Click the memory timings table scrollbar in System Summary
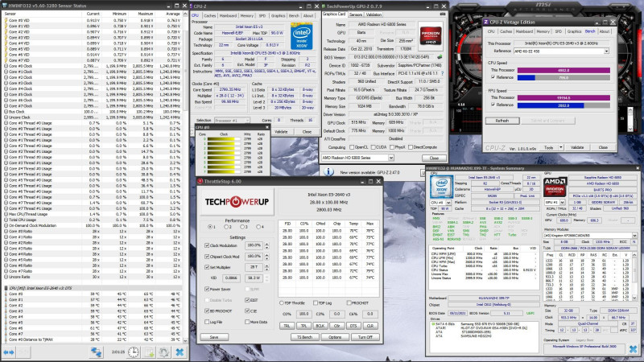The height and width of the screenshot is (362, 644). [634, 276]
